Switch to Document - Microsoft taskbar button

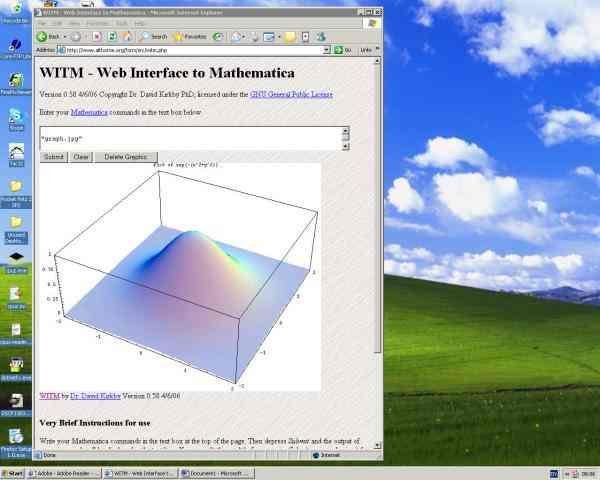pos(217,473)
